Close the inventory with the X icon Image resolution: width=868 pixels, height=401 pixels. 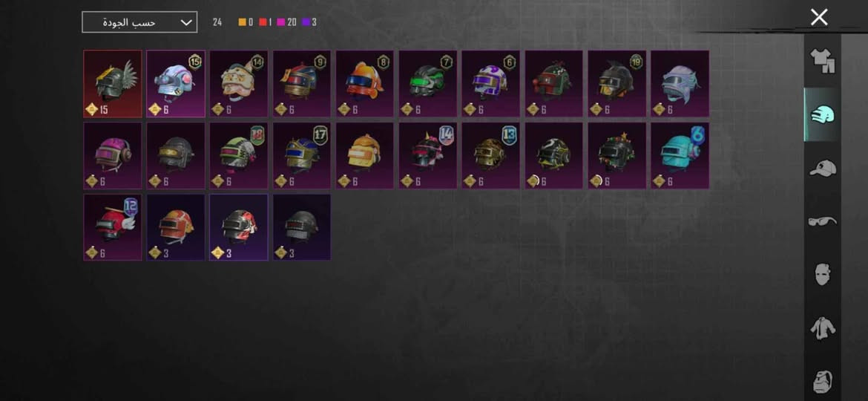[819, 17]
